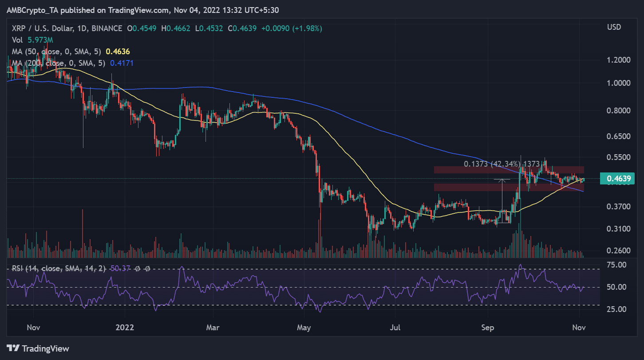Click the 1.0000 price axis label
Image resolution: width=644 pixels, height=360 pixels.
[x=618, y=83]
